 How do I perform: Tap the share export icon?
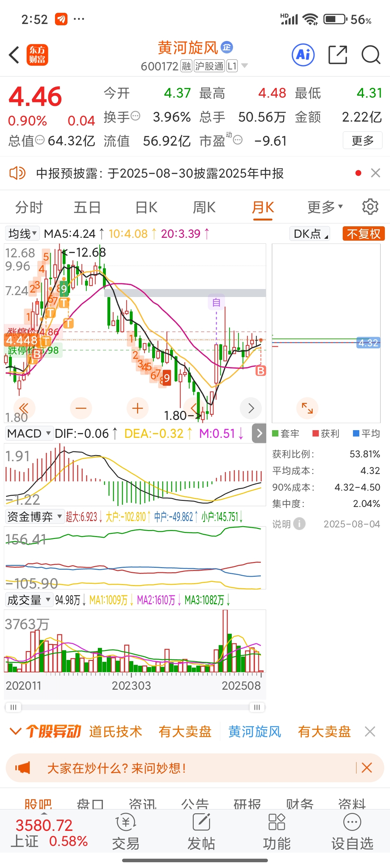pos(338,55)
